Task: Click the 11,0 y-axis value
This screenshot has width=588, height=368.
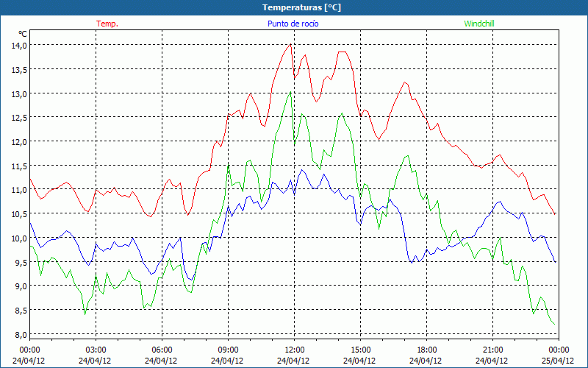Action: pos(19,190)
